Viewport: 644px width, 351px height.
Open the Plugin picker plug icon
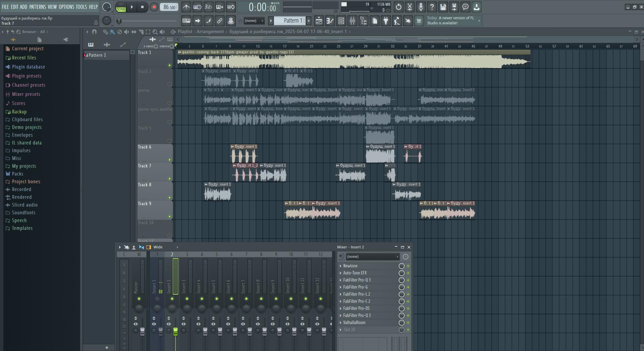[386, 21]
